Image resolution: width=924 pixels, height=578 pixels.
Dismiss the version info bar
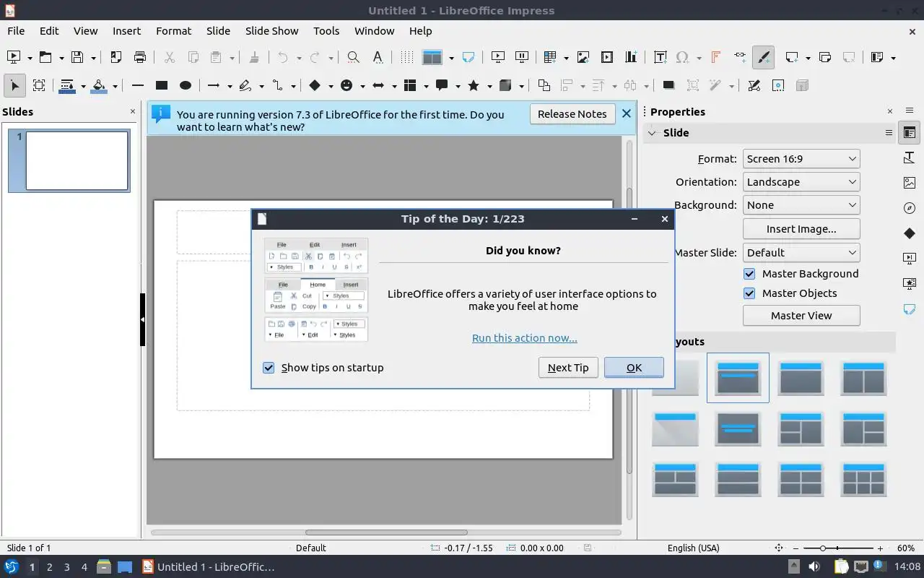click(x=627, y=113)
